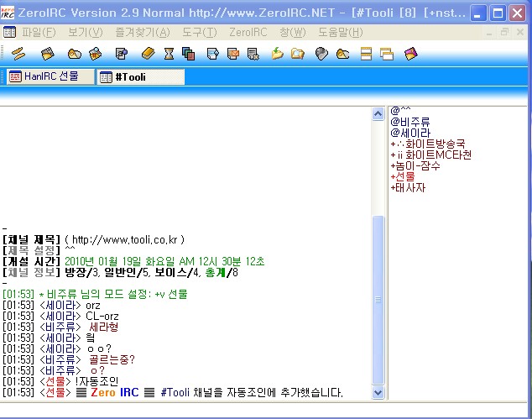
Task: Open the 도움말(H) menu
Action: (x=341, y=32)
